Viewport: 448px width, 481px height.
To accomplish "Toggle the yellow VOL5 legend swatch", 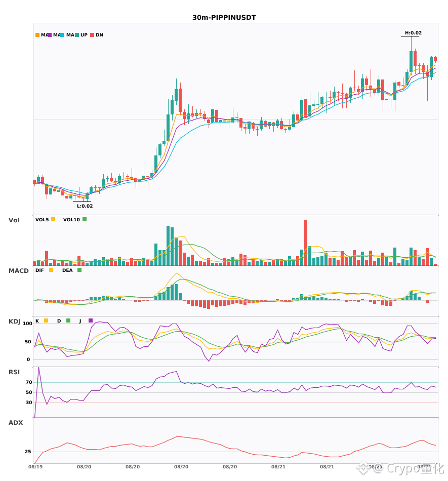I will point(53,219).
